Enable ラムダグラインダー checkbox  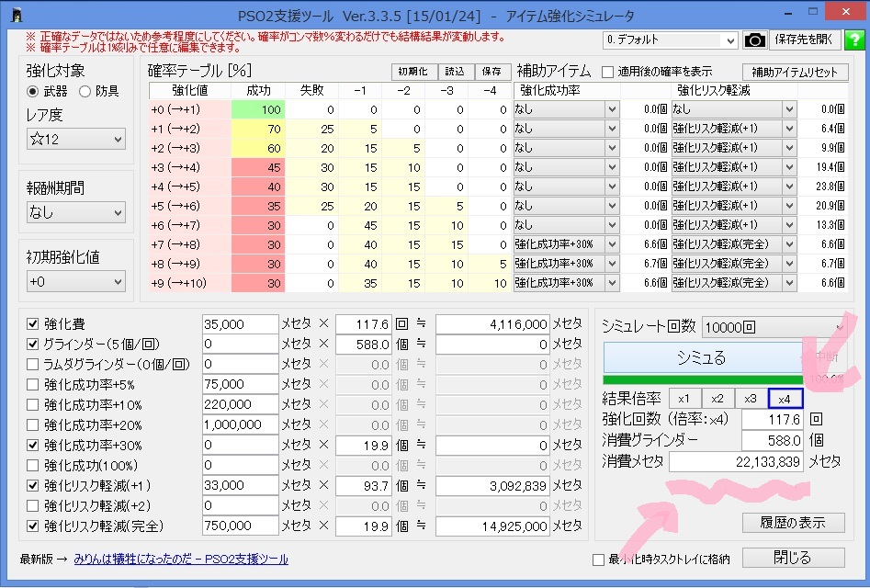tap(33, 365)
